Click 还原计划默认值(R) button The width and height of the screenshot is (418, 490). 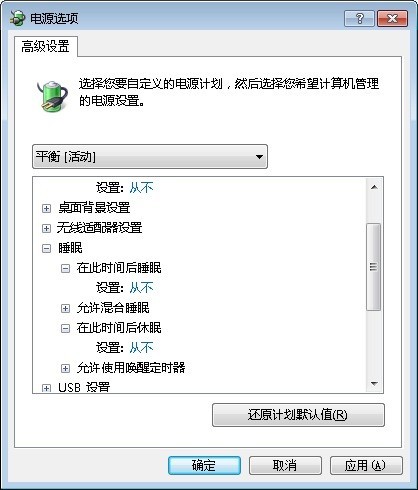click(298, 415)
